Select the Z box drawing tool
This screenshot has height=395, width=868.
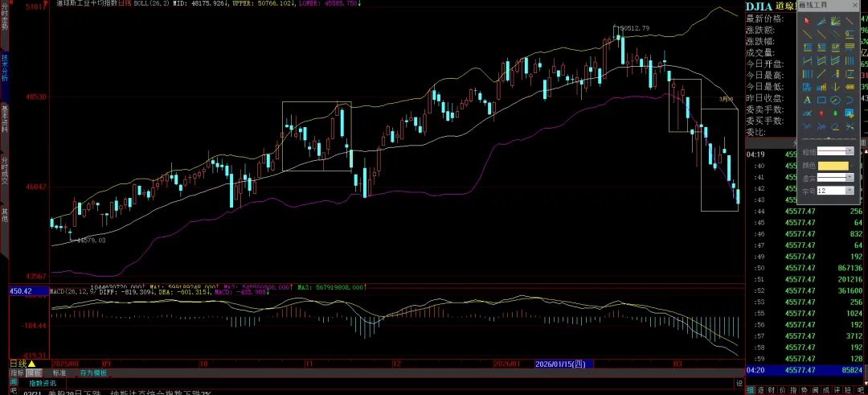point(850,74)
